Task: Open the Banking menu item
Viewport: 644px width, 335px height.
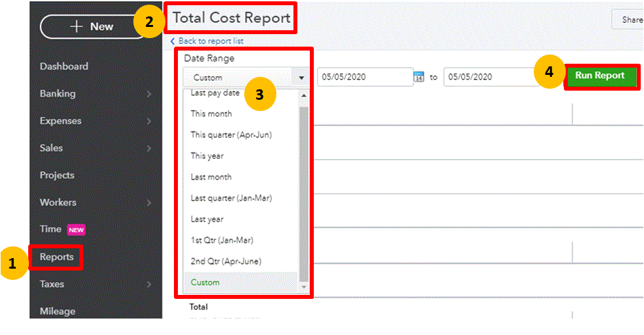Action: 58,94
